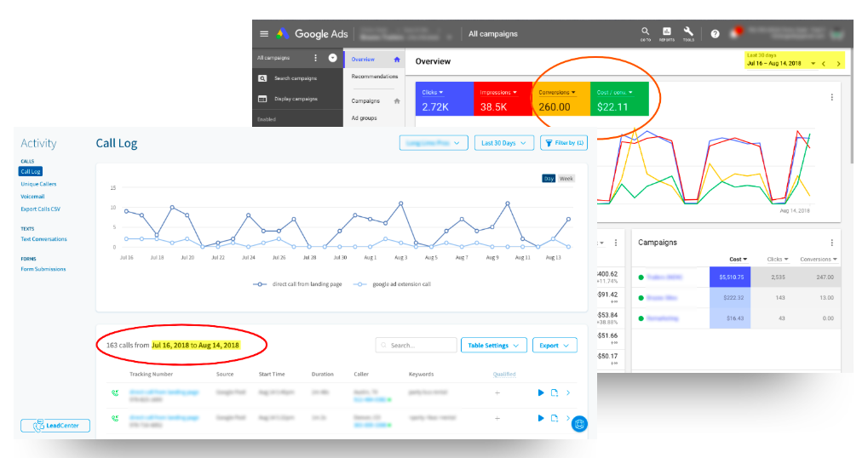Select Recommendations in Google Ads menu
Viewport: 868px width, 458px height.
pyautogui.click(x=374, y=77)
